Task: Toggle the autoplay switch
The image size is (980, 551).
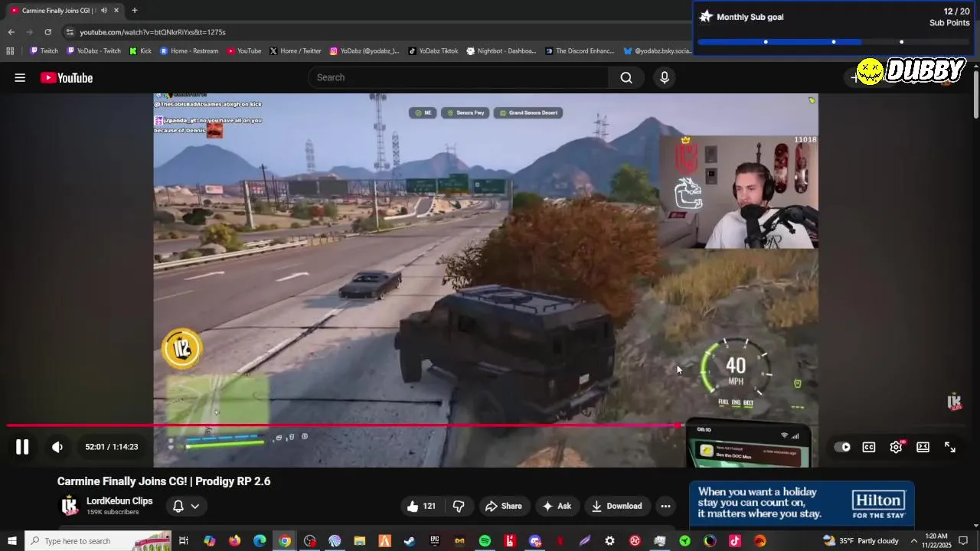Action: [842, 447]
